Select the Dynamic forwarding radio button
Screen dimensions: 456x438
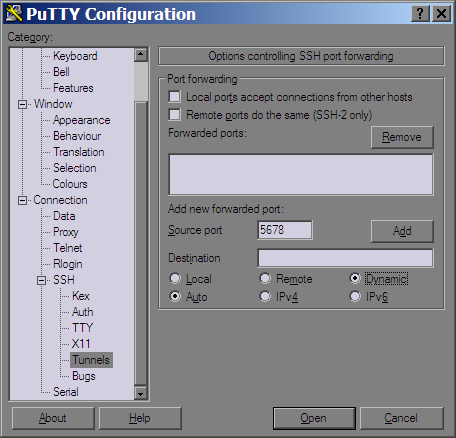(355, 279)
